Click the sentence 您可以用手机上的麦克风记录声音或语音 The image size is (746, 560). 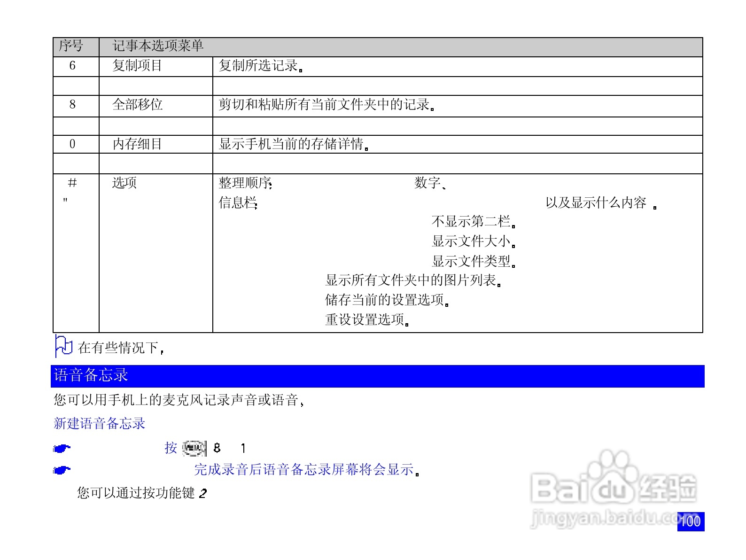[x=179, y=400]
